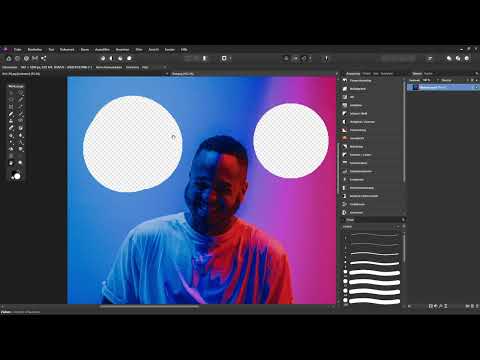Apply Auto Contrast from the toolbar
480x360 pixels.
coord(111,58)
